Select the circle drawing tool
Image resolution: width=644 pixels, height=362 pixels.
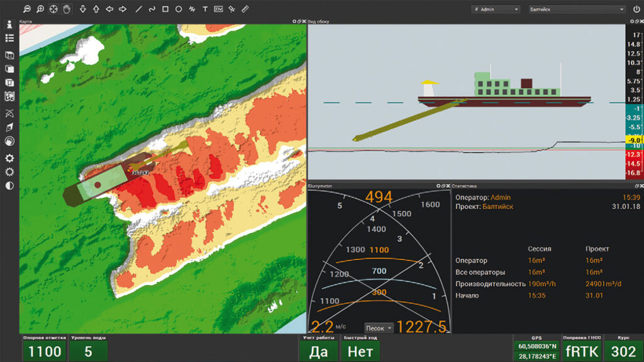tap(179, 9)
